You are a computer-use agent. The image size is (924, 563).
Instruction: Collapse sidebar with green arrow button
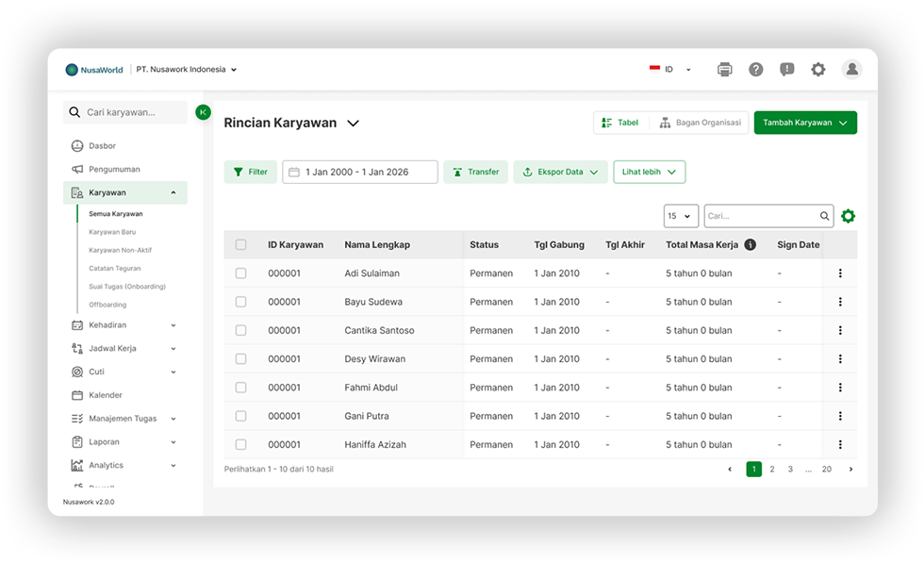pos(203,112)
